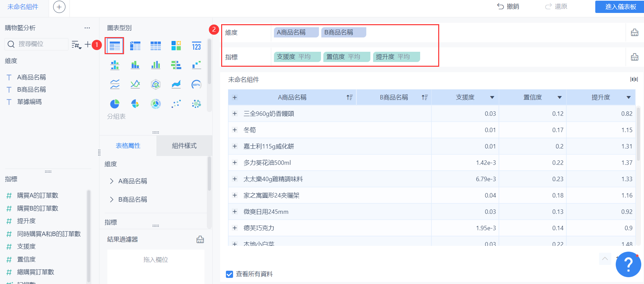This screenshot has width=644, height=284.
Task: Select the pie chart type icon
Action: (115, 104)
